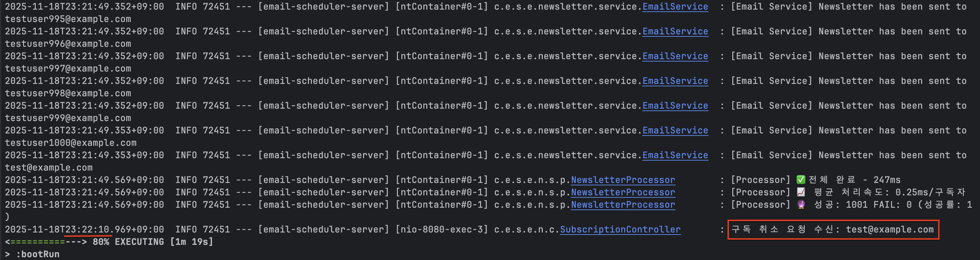This screenshot has width=980, height=260.
Task: Open EmailService link for the testuser999 log entry
Action: [675, 106]
